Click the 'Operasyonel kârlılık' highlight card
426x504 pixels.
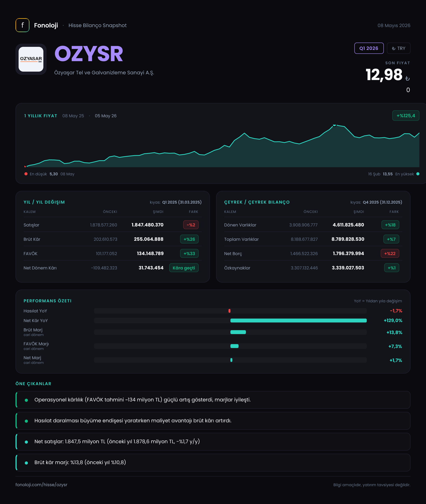213,400
